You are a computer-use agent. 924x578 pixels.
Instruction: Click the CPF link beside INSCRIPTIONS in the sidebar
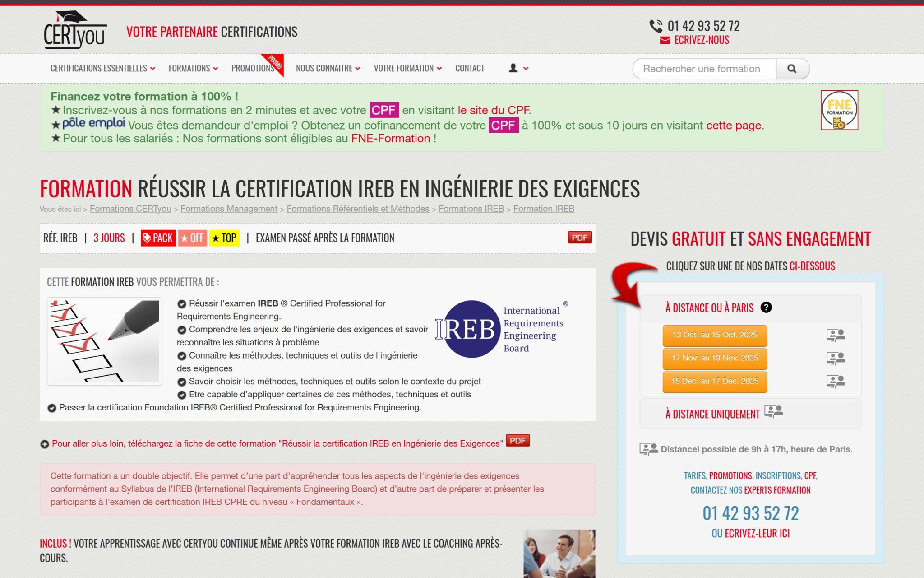tap(810, 475)
